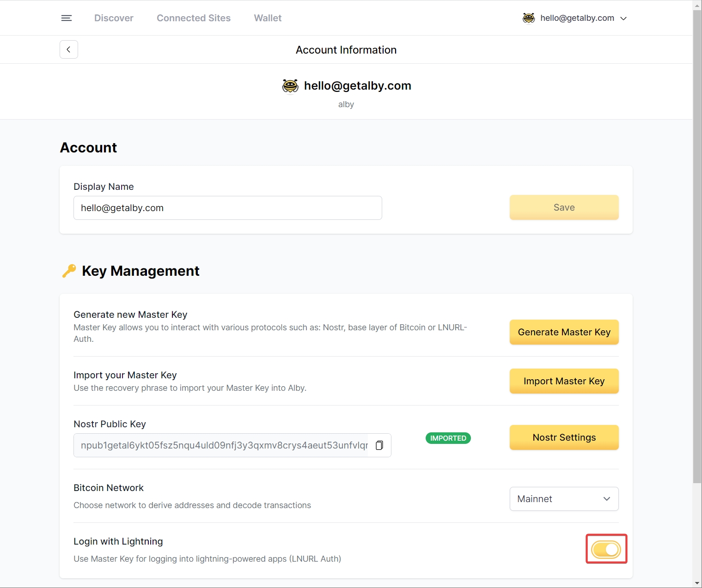The image size is (702, 588).
Task: Open the Bitcoin Network dropdown
Action: tap(564, 499)
